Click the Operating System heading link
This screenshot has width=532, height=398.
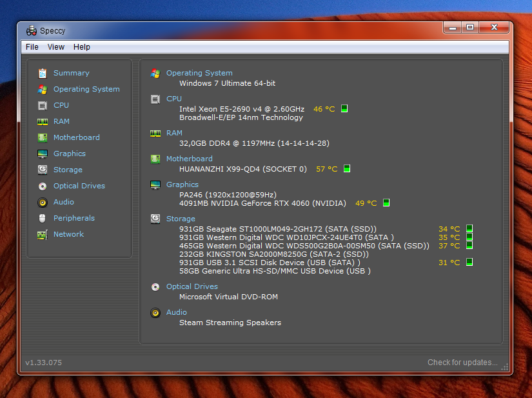[199, 73]
